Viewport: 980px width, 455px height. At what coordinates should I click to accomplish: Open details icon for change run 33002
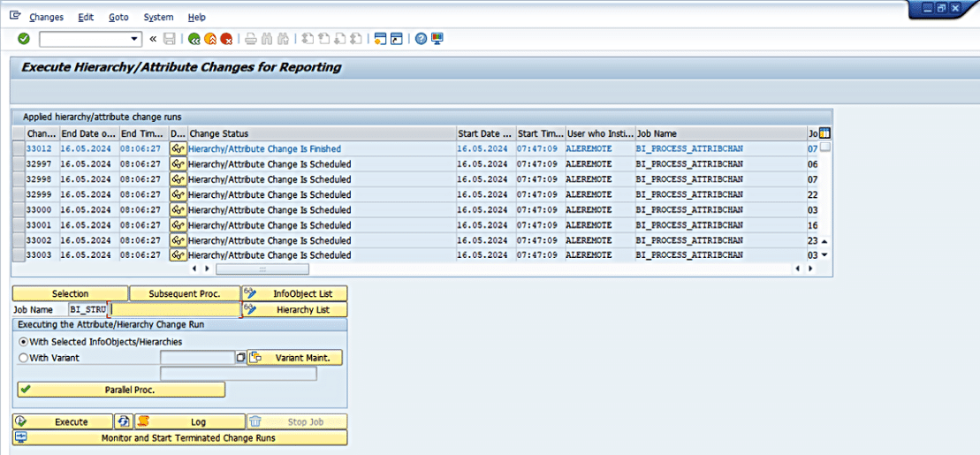pyautogui.click(x=179, y=240)
